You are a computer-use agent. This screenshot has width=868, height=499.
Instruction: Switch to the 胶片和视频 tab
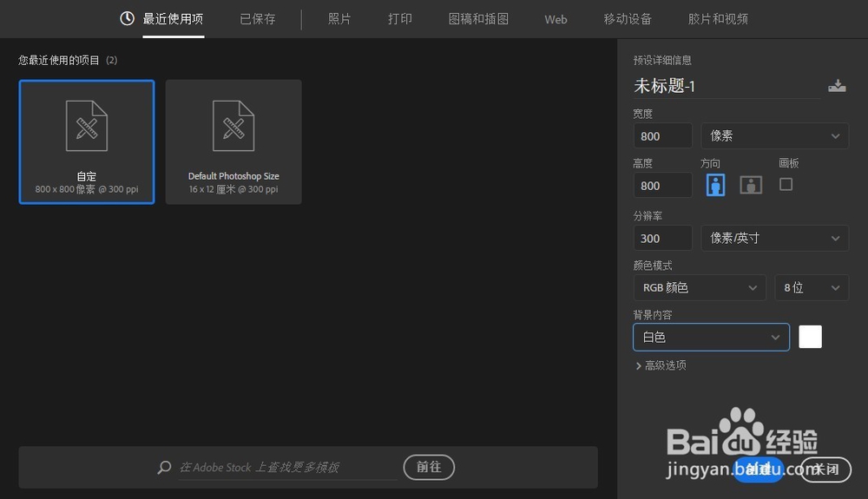click(x=718, y=19)
